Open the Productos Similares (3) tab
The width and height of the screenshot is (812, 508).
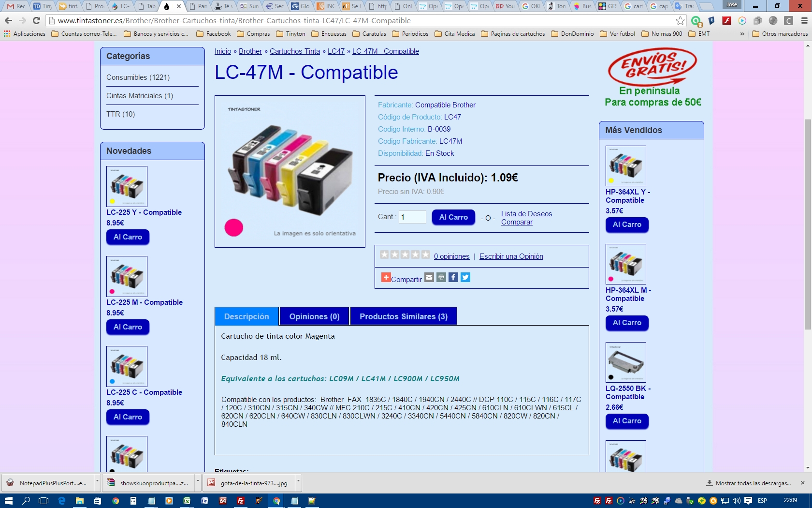point(404,316)
